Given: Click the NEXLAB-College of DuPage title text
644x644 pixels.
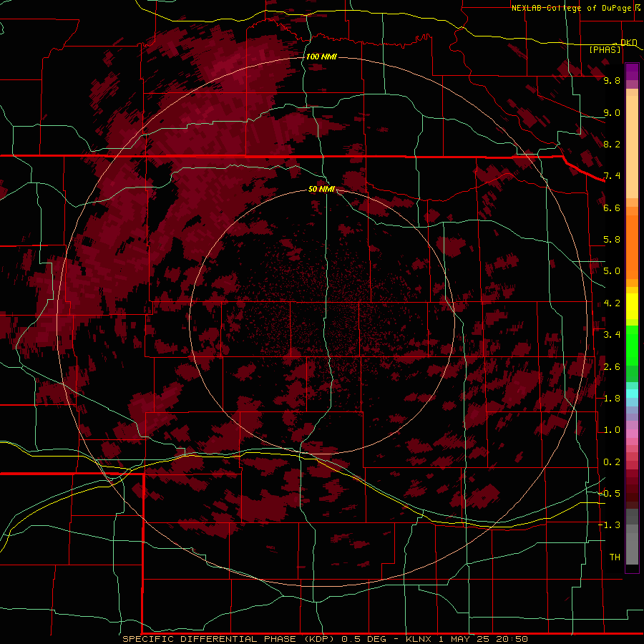Looking at the screenshot, I should point(571,8).
